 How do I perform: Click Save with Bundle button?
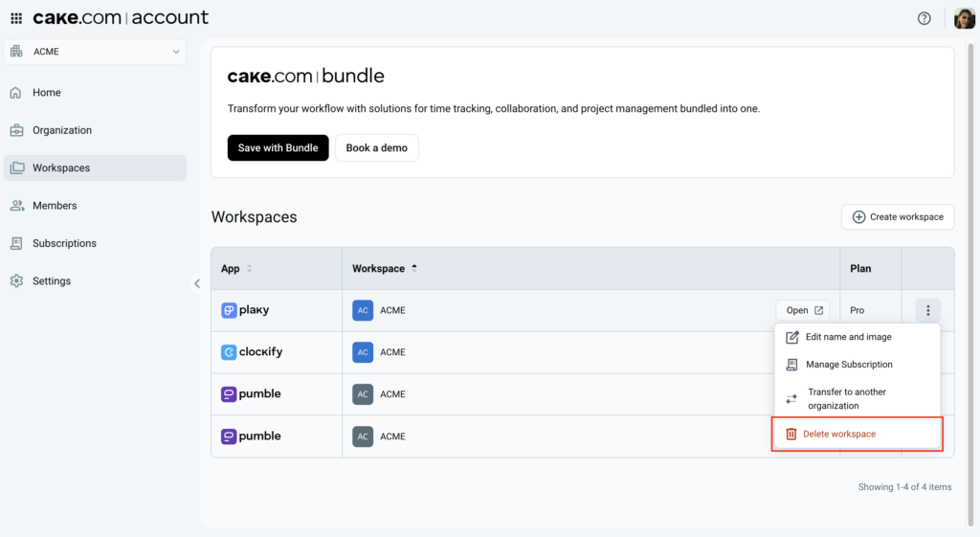(278, 147)
